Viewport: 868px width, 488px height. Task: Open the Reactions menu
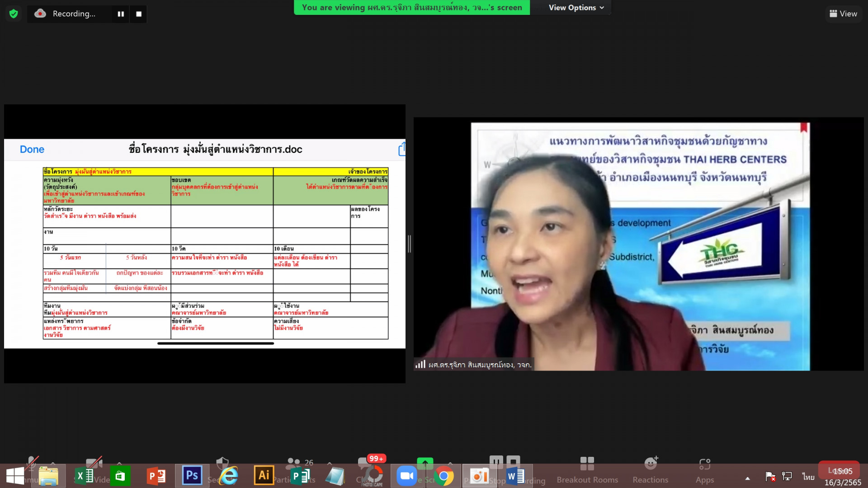651,469
